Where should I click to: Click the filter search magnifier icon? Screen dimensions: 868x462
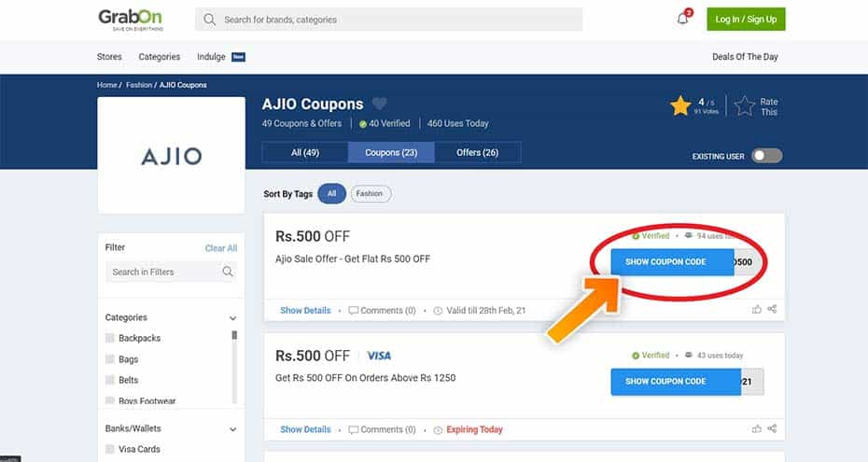[x=228, y=272]
